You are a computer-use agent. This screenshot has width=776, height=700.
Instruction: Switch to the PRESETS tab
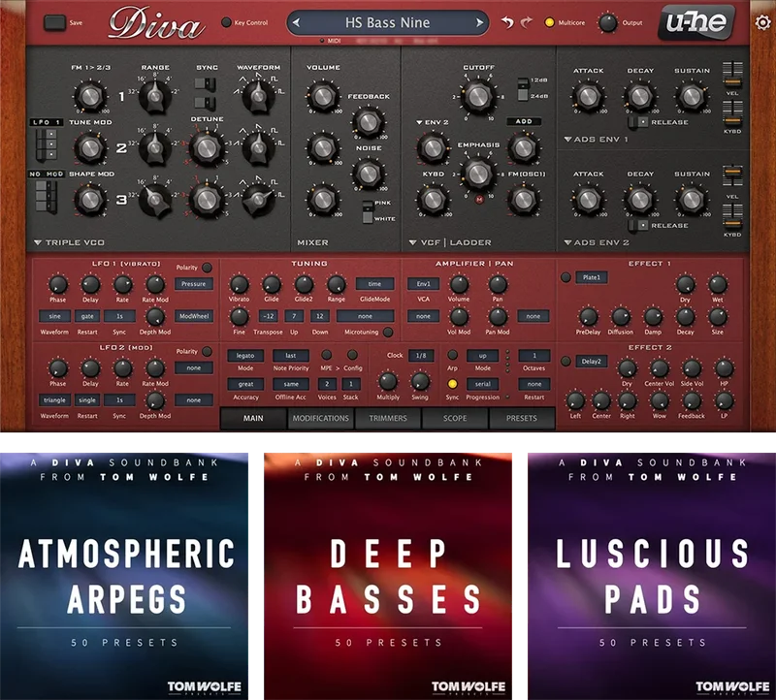click(x=522, y=418)
